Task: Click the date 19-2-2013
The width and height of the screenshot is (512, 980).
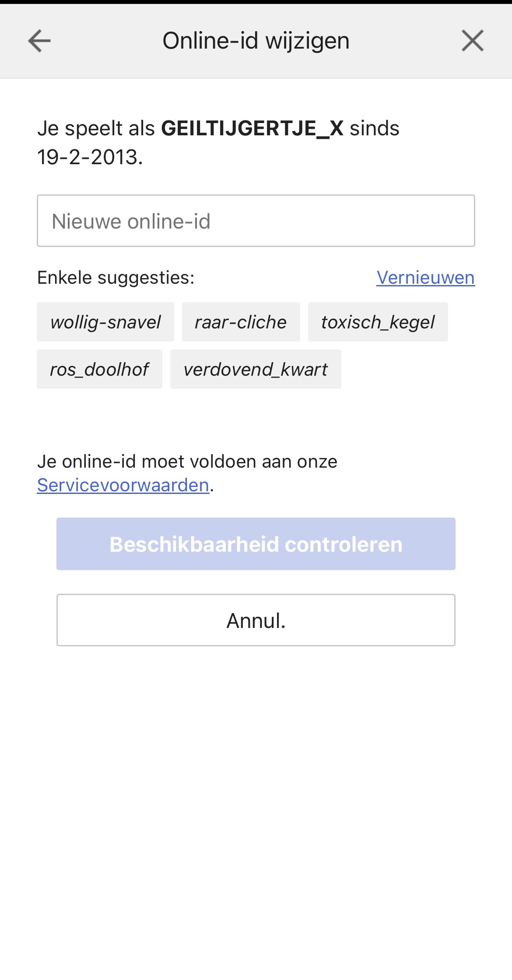Action: (89, 157)
